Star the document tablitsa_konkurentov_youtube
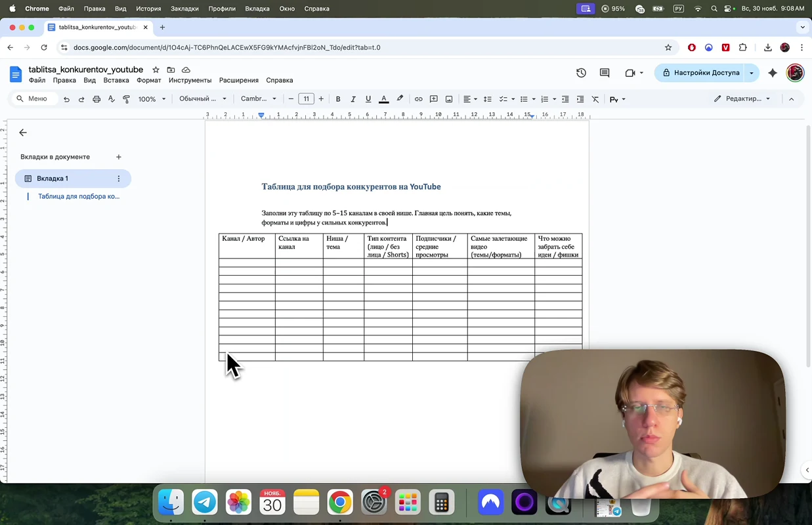This screenshot has height=525, width=812. [156, 70]
